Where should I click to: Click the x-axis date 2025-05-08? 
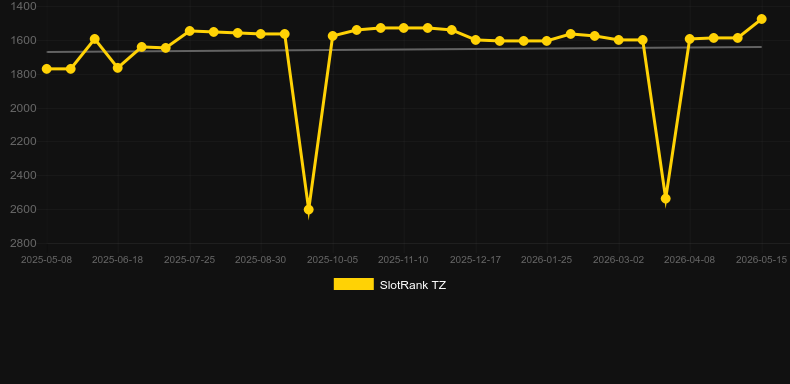pos(46,260)
